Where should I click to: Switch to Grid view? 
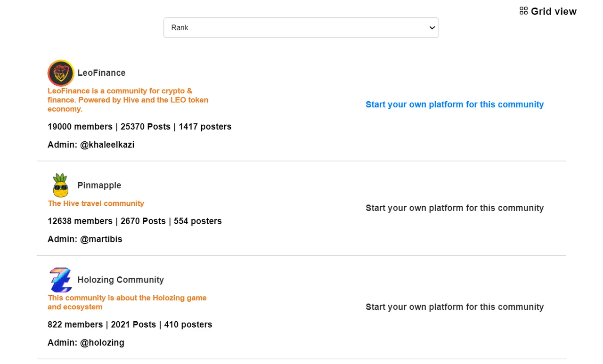[548, 11]
